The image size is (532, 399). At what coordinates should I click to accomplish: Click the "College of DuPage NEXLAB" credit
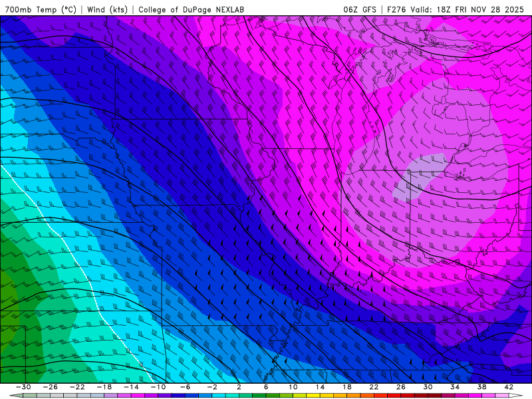pyautogui.click(x=191, y=9)
